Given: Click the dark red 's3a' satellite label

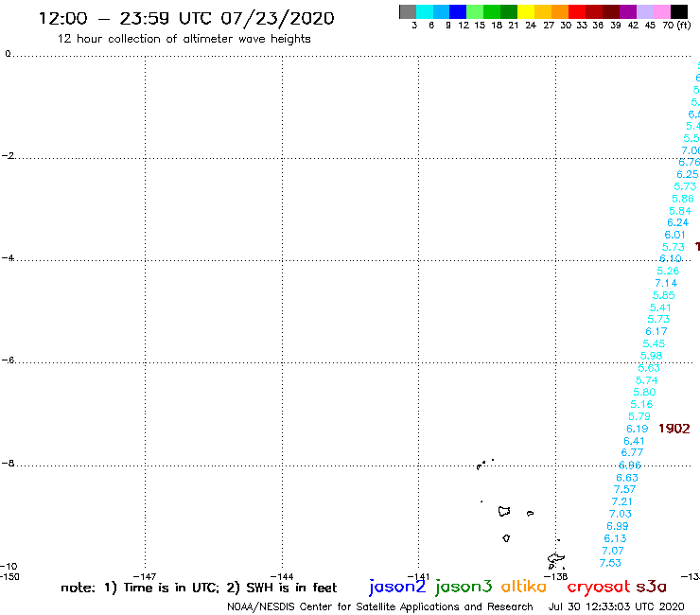Looking at the screenshot, I should coord(651,587).
